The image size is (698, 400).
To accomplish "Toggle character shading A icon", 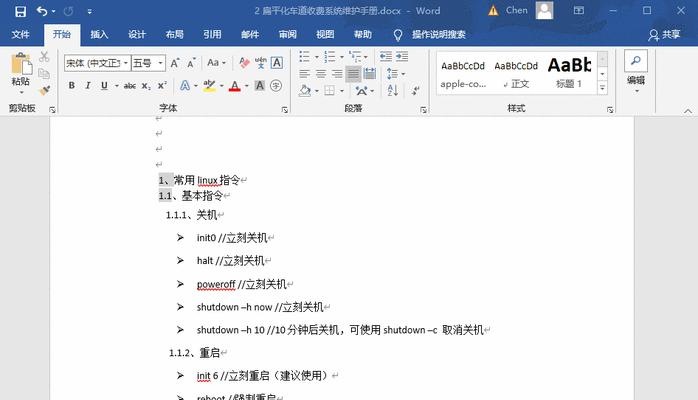I will (260, 85).
